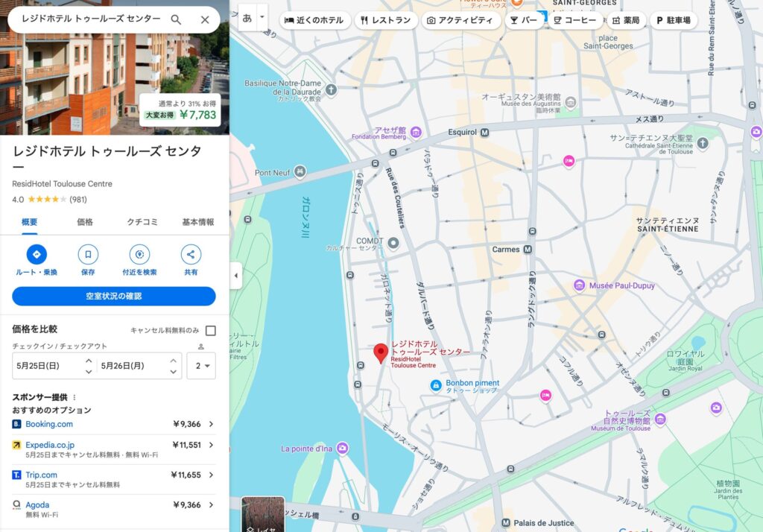Clear the search with the X icon
The width and height of the screenshot is (763, 532).
click(205, 19)
